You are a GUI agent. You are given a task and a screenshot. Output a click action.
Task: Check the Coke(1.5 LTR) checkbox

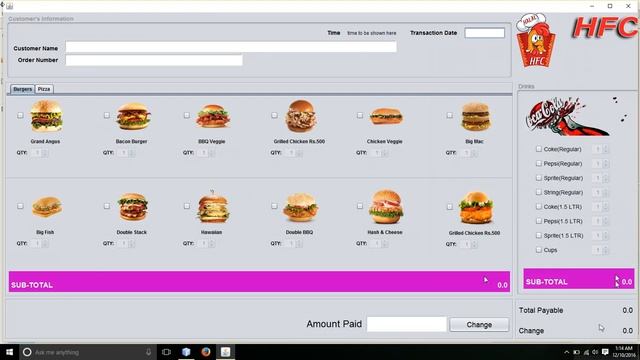539,207
